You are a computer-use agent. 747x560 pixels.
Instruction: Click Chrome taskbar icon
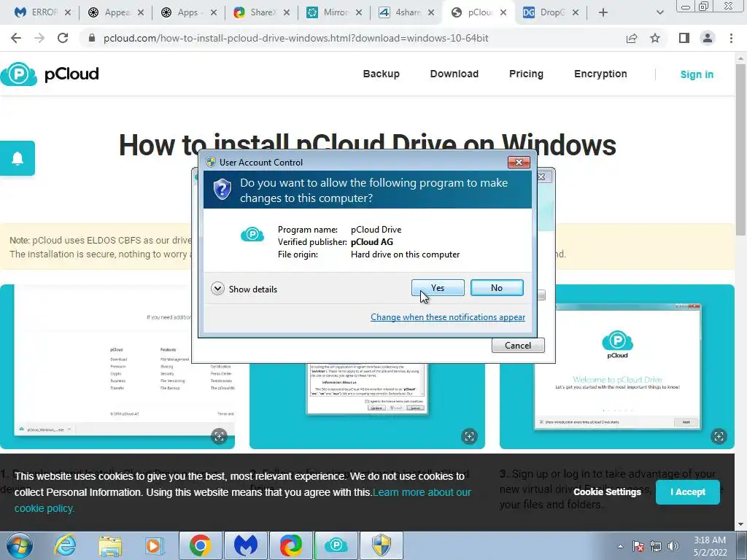coord(200,545)
